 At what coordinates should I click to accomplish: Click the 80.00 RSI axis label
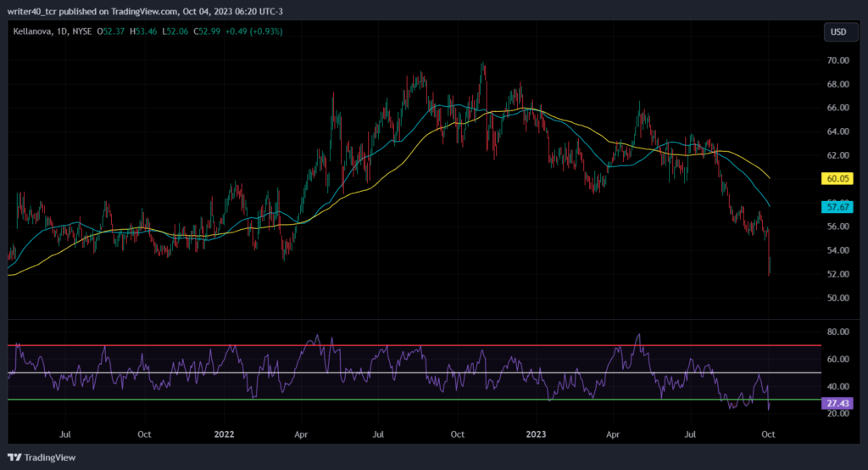click(838, 332)
